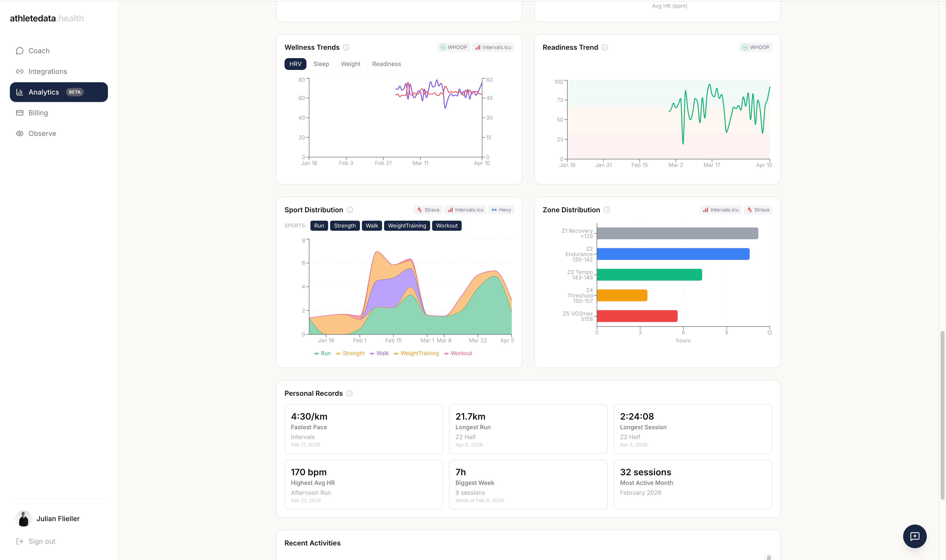The image size is (946, 560).
Task: Open the info icon next to Personal Records
Action: coord(350,393)
